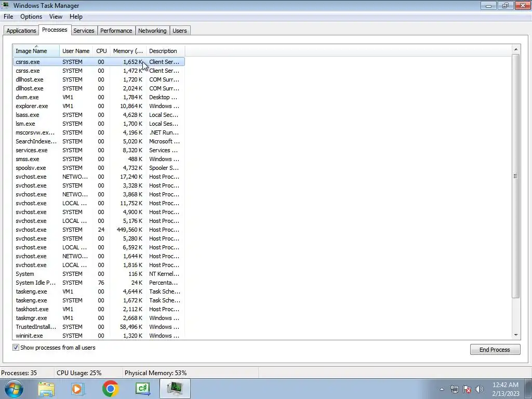Click the CPU Usage: 25% status entry
The width and height of the screenshot is (532, 399).
coord(79,373)
